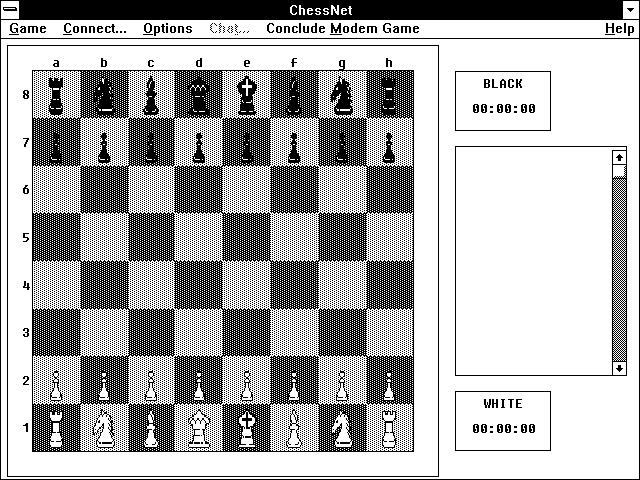Screen dimensions: 640x480
Task: Click the empty c6 square
Action: [x=151, y=190]
